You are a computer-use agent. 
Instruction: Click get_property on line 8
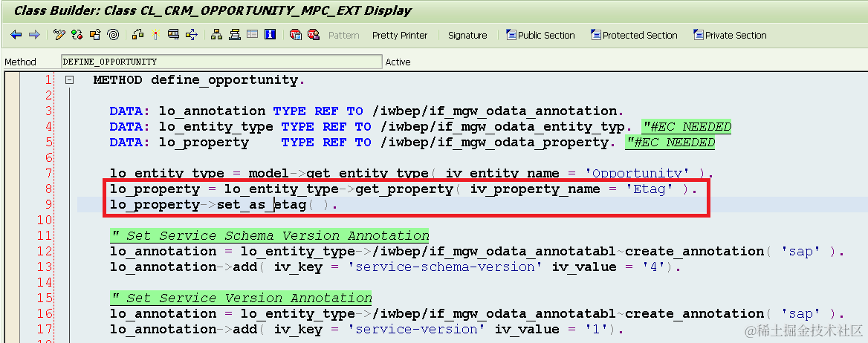404,189
